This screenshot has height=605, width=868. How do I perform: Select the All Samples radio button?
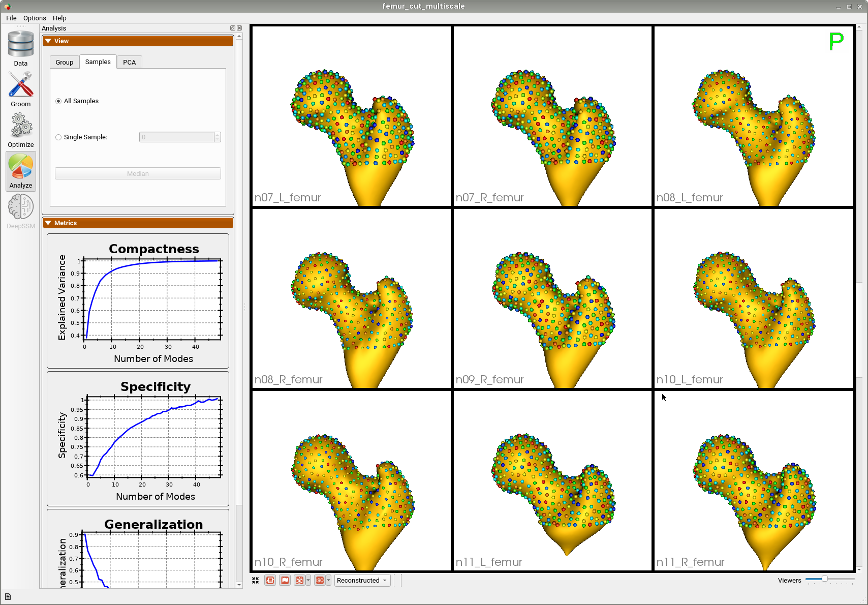(x=58, y=101)
